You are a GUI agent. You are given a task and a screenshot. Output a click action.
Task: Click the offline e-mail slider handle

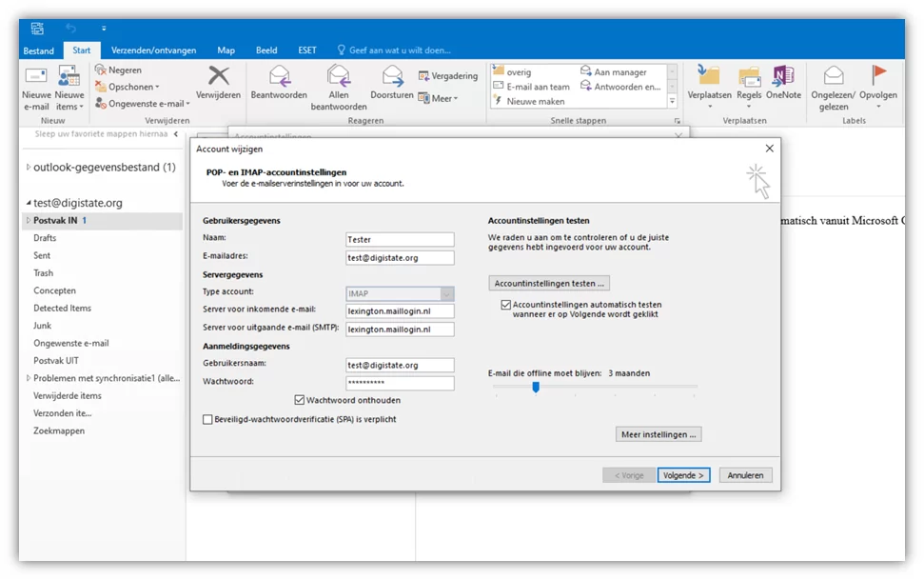(x=536, y=387)
